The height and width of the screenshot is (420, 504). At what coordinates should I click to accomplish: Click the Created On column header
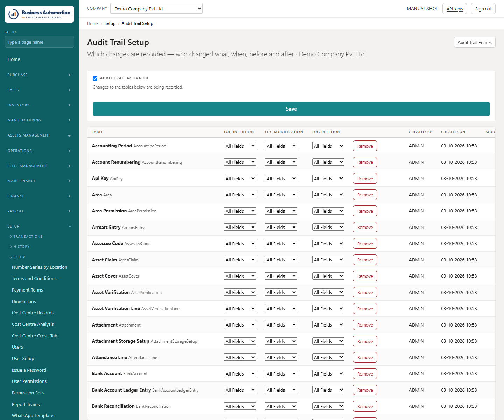(x=453, y=132)
